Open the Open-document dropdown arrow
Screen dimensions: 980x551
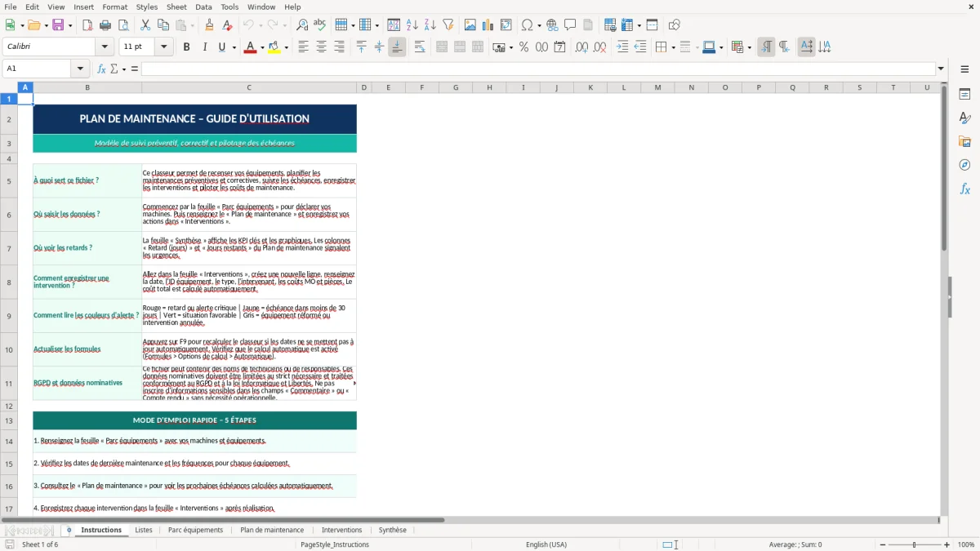(x=45, y=25)
